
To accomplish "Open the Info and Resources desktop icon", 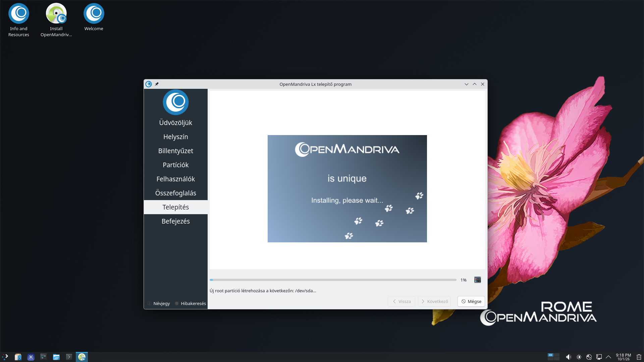I will pyautogui.click(x=19, y=20).
